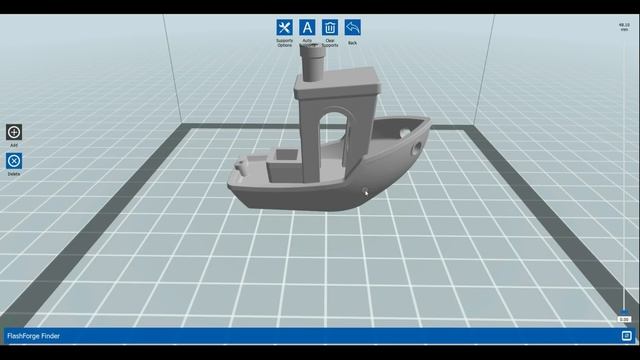Select the Add support tool
The height and width of the screenshot is (360, 640).
[x=14, y=132]
